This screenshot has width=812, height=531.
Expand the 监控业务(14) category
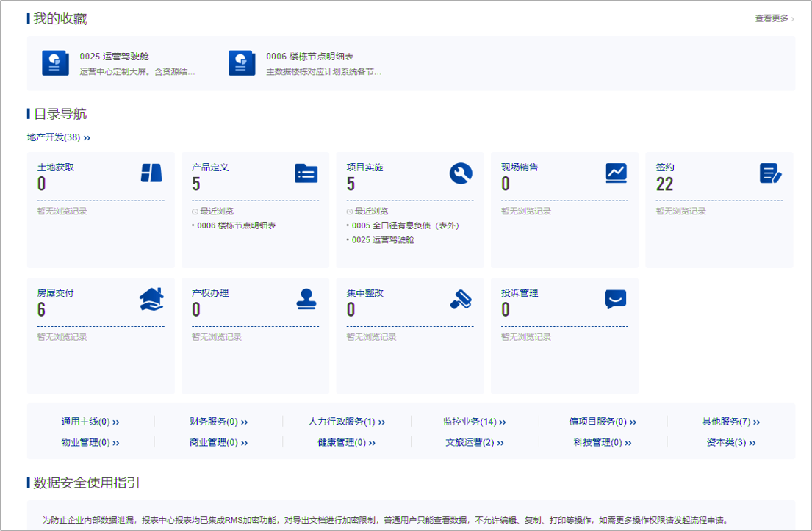474,422
